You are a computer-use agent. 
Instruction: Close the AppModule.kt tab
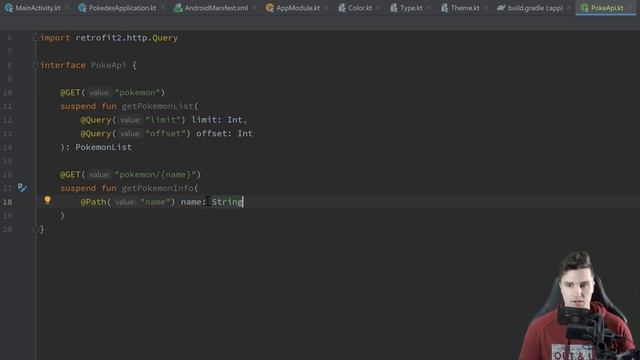(327, 8)
